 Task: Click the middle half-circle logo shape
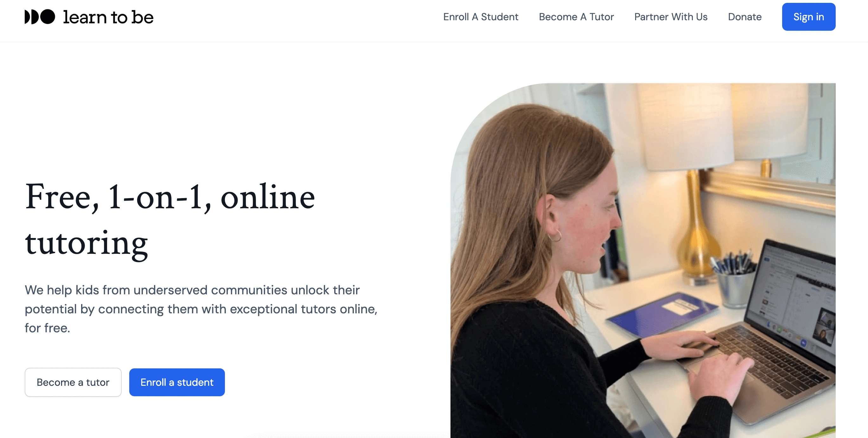[35, 17]
